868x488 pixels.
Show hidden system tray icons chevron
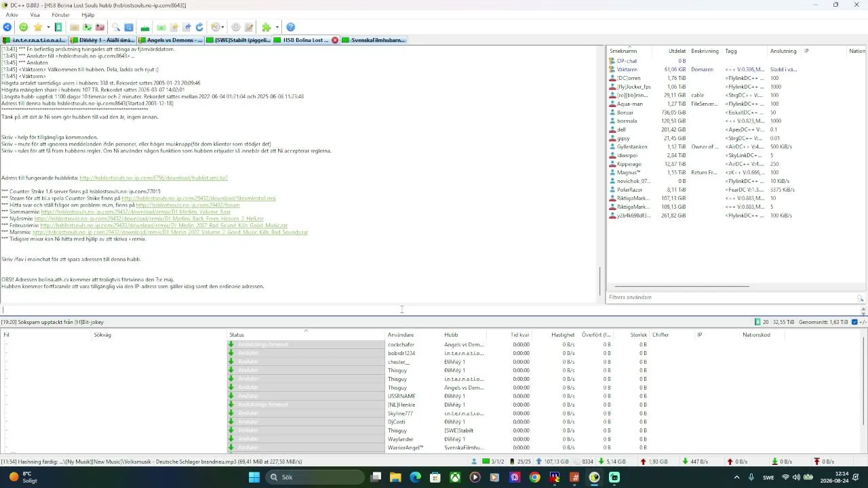coord(736,477)
